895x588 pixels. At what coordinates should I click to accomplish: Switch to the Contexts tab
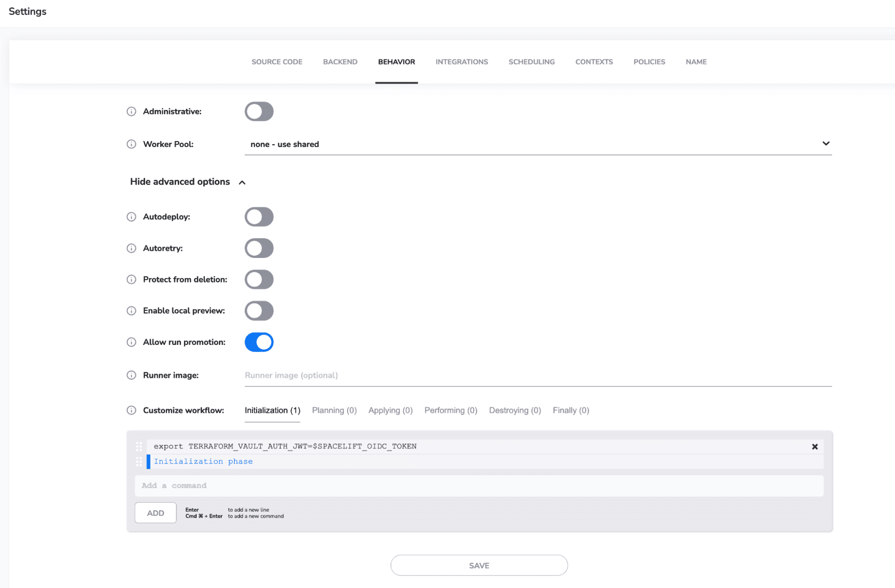[x=594, y=62]
